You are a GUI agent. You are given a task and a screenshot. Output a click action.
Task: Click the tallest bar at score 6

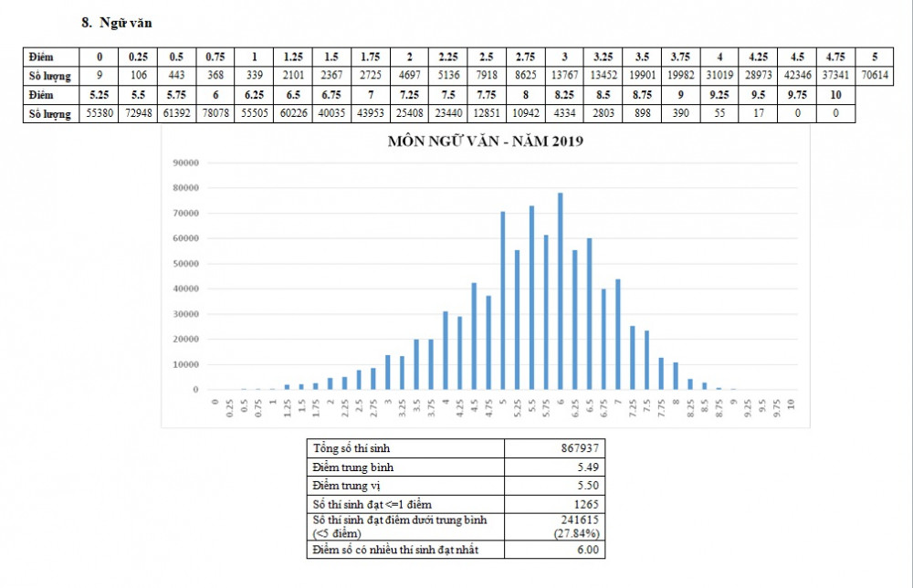(x=560, y=291)
